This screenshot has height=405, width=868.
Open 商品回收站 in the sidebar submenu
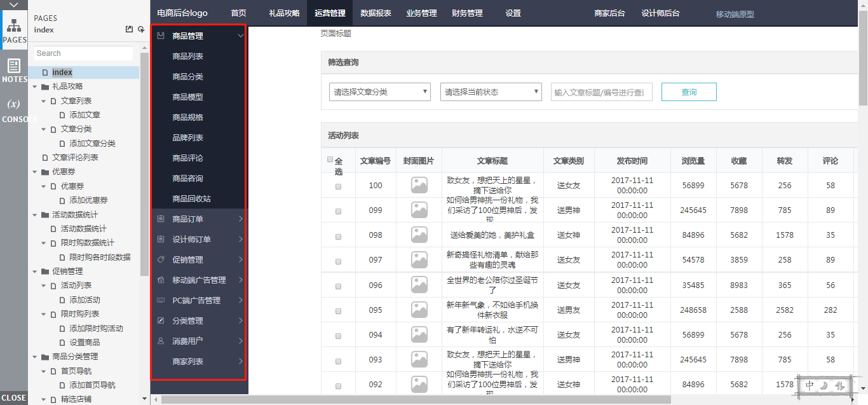pyautogui.click(x=192, y=199)
